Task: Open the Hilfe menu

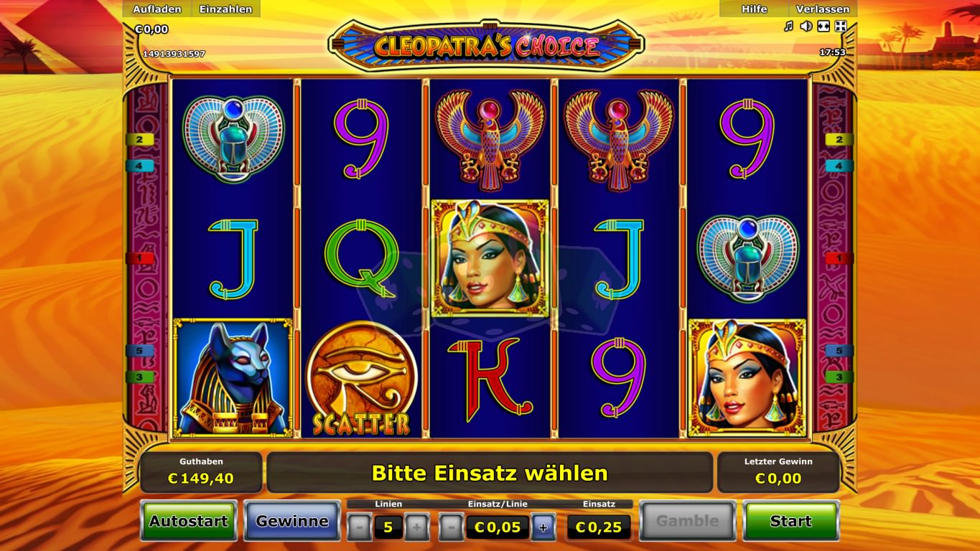Action: tap(754, 9)
